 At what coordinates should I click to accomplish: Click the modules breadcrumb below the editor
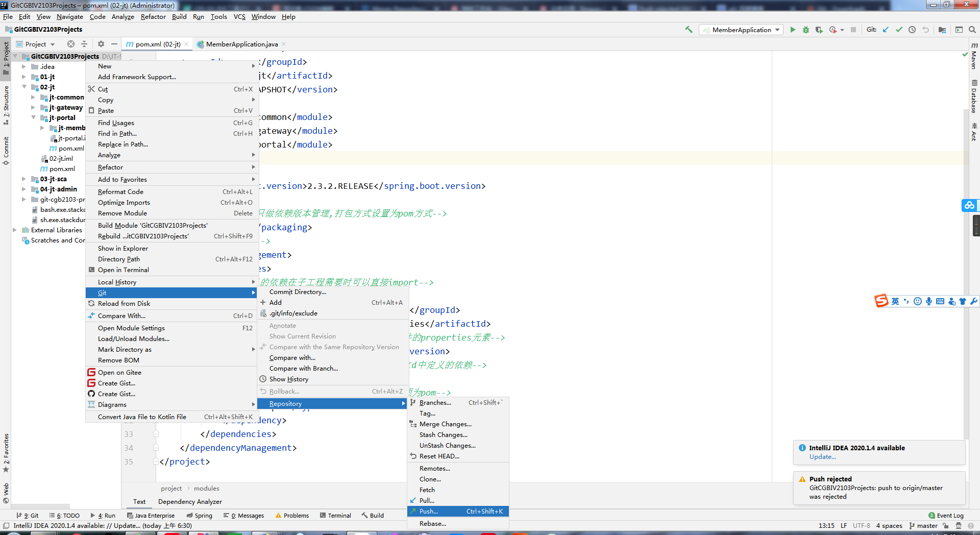point(206,488)
